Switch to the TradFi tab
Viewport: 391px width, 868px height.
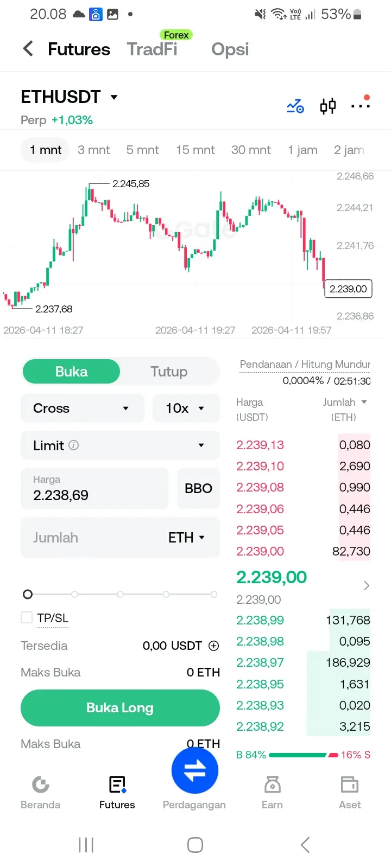click(152, 49)
